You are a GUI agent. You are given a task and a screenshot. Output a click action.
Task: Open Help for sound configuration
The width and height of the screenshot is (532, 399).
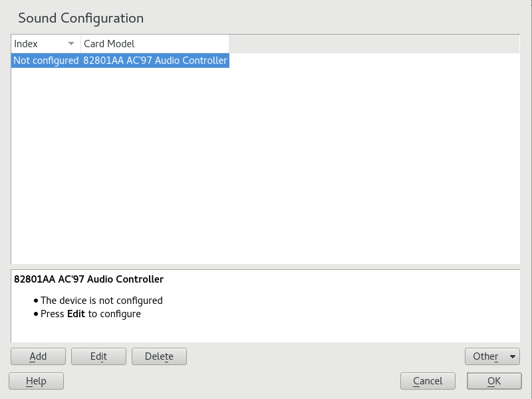tap(36, 381)
